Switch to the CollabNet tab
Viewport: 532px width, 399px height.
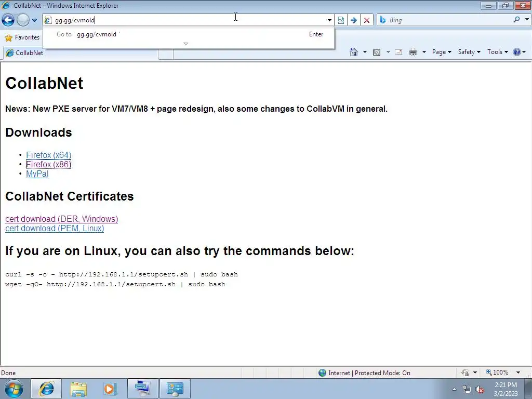81,53
